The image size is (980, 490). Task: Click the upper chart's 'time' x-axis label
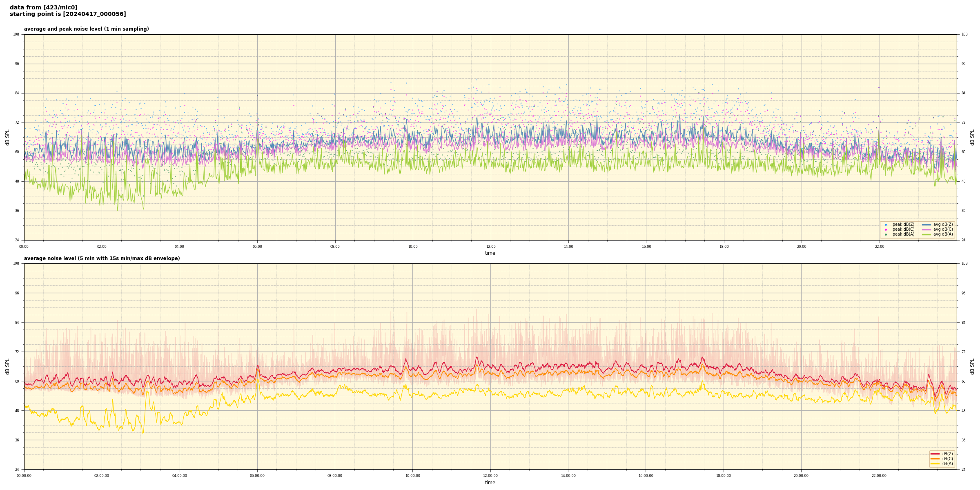pos(490,253)
